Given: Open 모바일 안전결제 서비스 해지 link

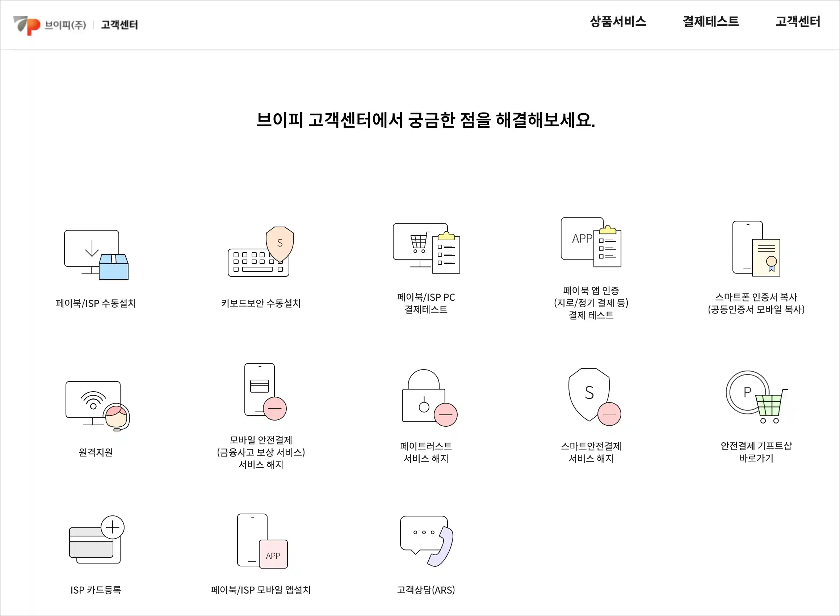Looking at the screenshot, I should tap(261, 452).
